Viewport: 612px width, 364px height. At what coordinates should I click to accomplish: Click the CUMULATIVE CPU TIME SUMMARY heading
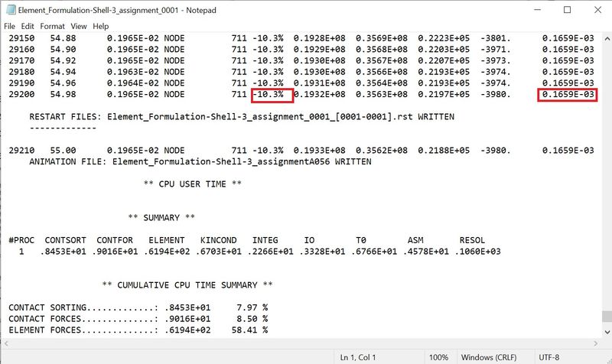[187, 285]
